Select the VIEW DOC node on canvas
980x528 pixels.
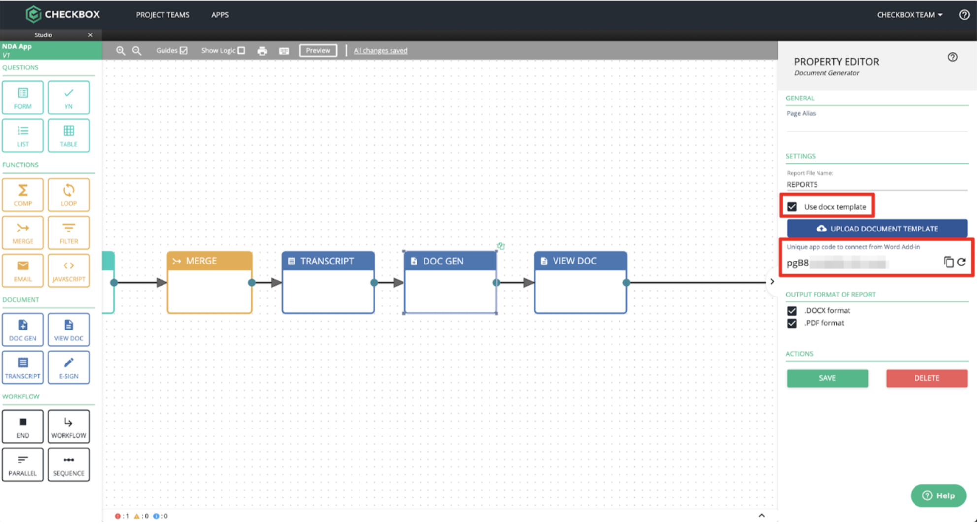pyautogui.click(x=580, y=282)
